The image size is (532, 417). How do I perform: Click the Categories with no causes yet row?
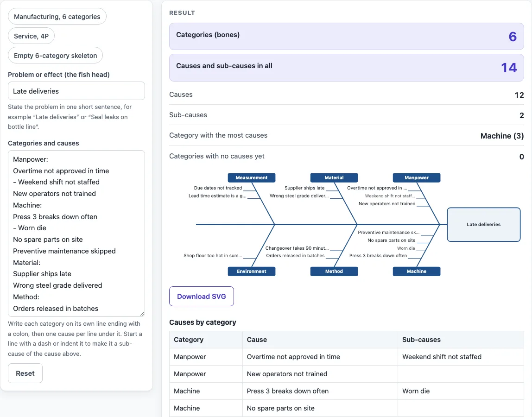347,156
